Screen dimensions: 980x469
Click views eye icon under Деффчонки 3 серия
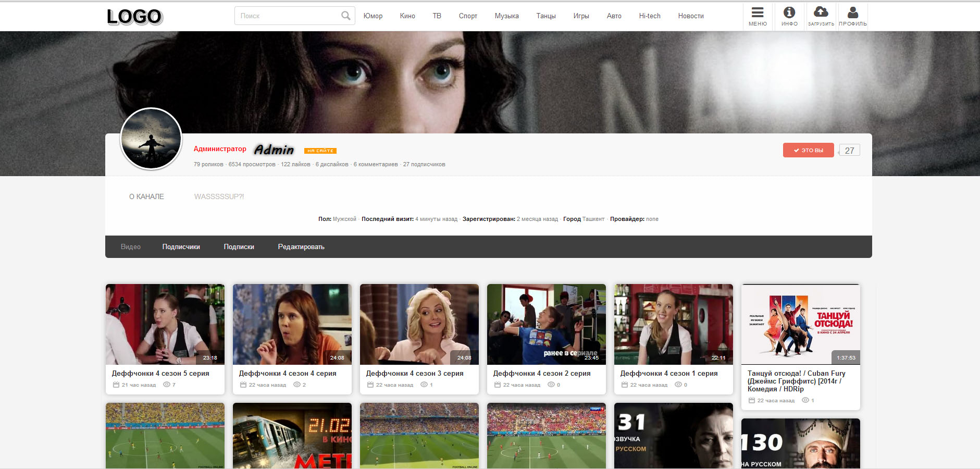click(x=424, y=385)
